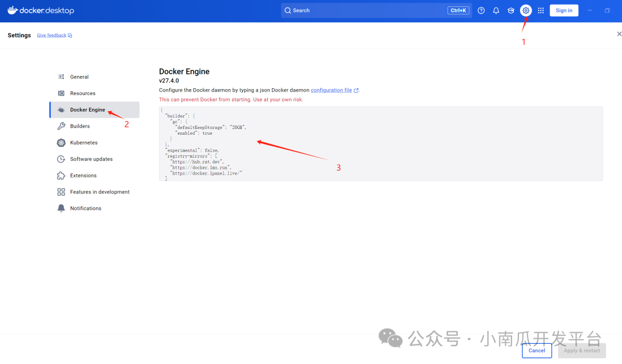This screenshot has width=622, height=364.
Task: Click the https://docker.1ms.run mirror line
Action: coord(201,168)
